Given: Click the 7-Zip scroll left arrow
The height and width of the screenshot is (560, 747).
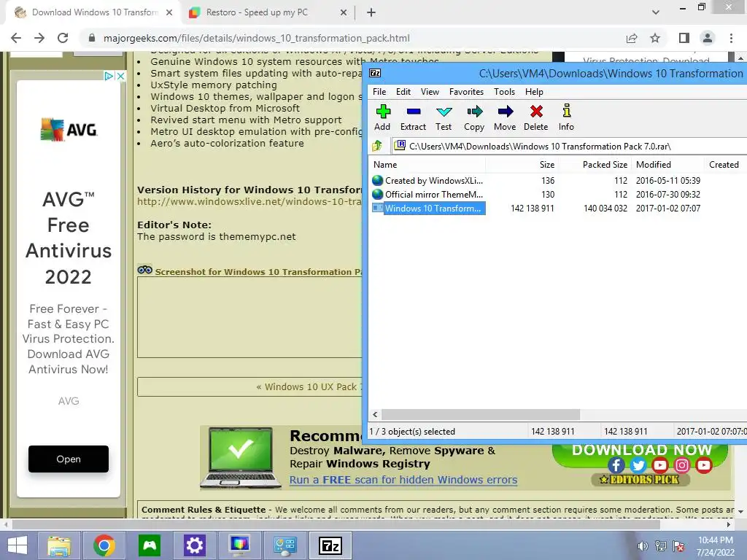Looking at the screenshot, I should (x=376, y=414).
